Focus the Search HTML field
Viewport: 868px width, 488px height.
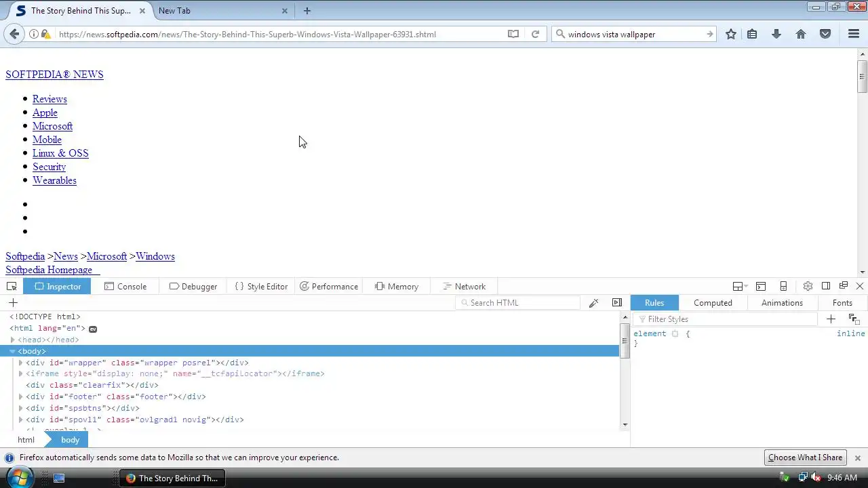[x=518, y=302]
